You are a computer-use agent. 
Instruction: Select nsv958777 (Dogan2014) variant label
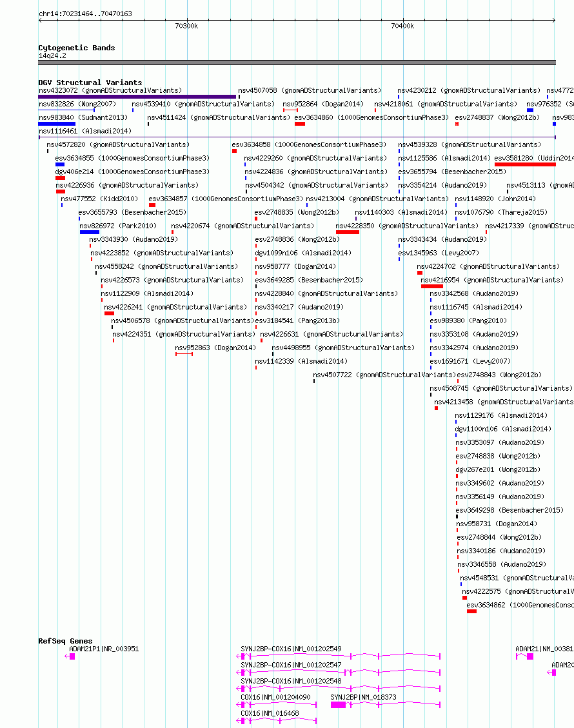[295, 266]
